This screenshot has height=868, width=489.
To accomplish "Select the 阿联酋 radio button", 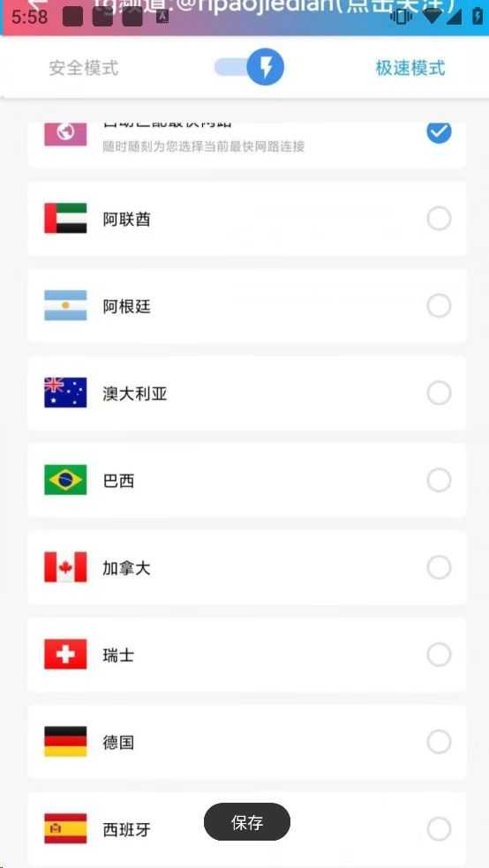I will (440, 219).
